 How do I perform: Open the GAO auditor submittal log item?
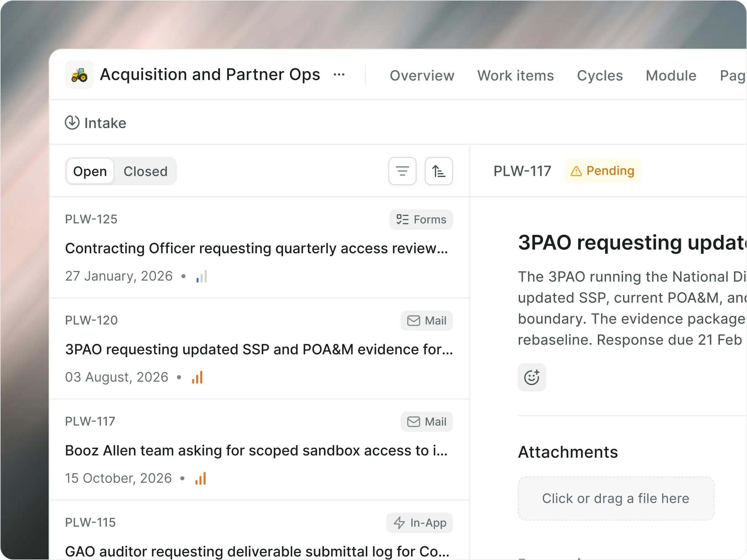259,530
